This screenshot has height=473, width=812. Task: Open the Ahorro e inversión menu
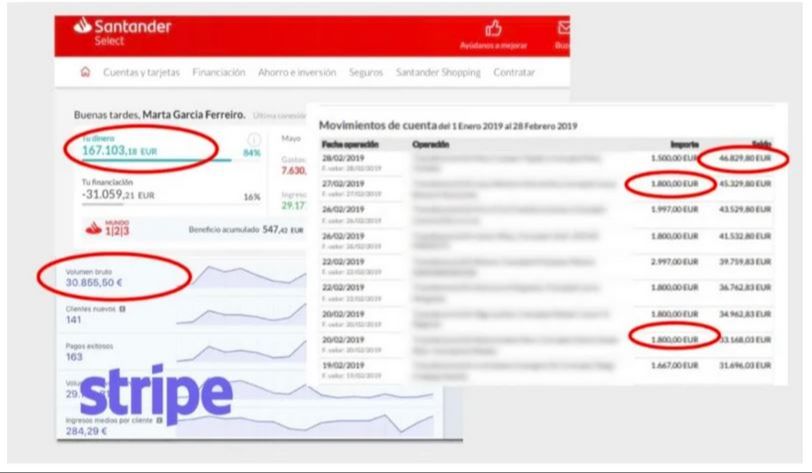pos(297,72)
